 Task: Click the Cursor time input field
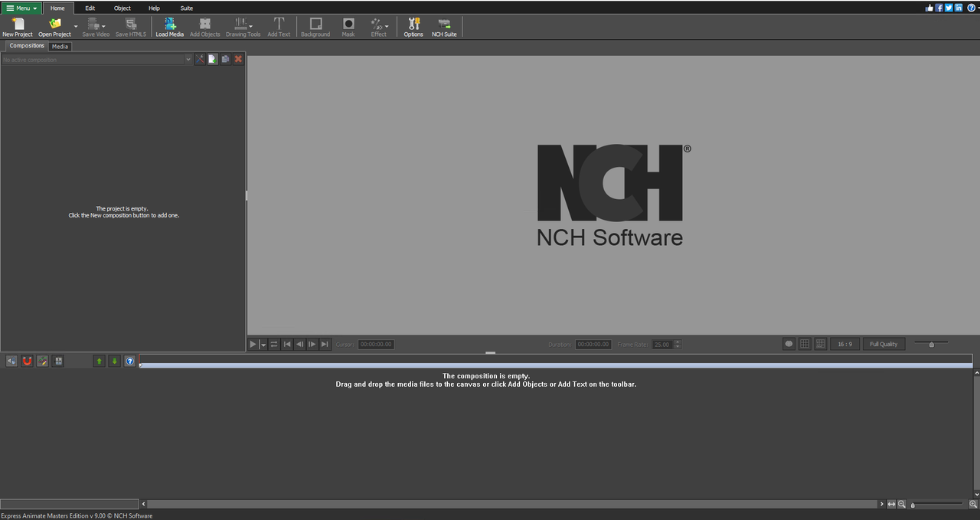pos(376,345)
